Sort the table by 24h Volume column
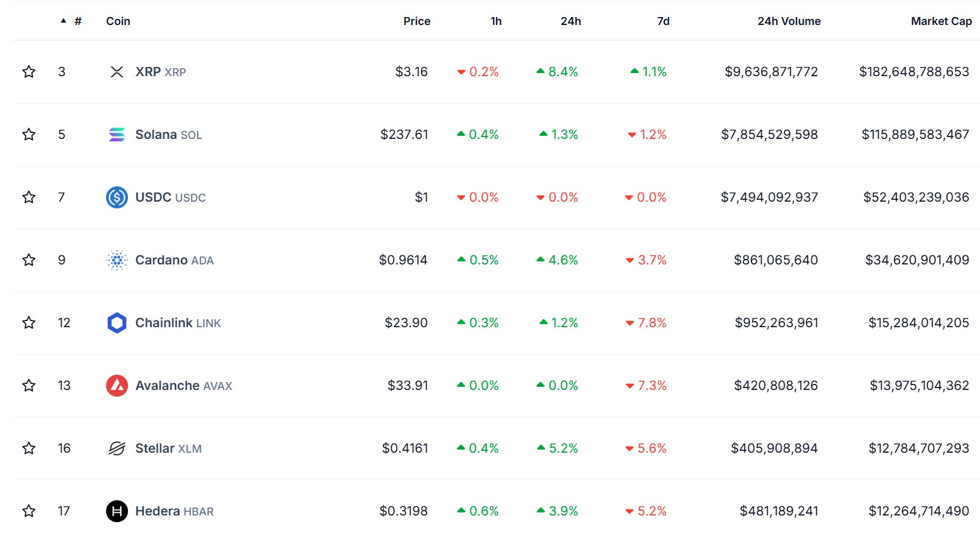Screen dimensions: 980x538 788,20
